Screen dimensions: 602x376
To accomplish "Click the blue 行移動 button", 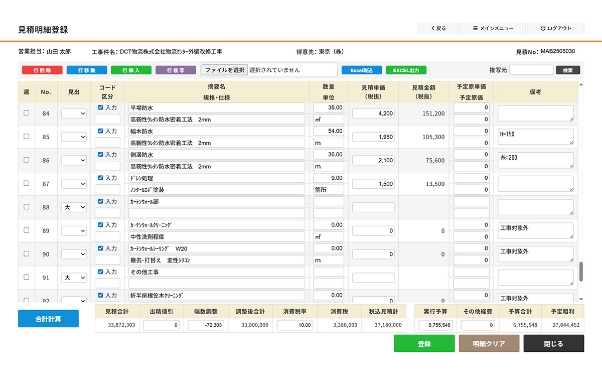I will click(x=87, y=70).
